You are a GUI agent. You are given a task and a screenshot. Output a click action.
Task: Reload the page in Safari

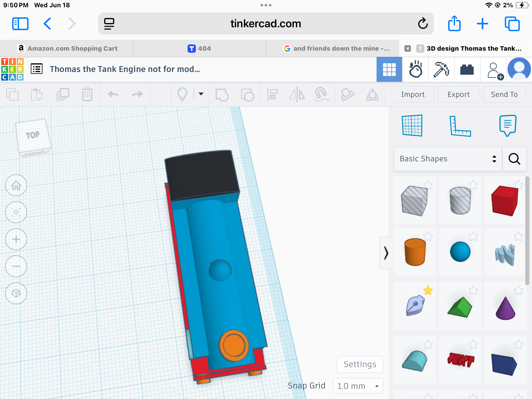coord(423,24)
